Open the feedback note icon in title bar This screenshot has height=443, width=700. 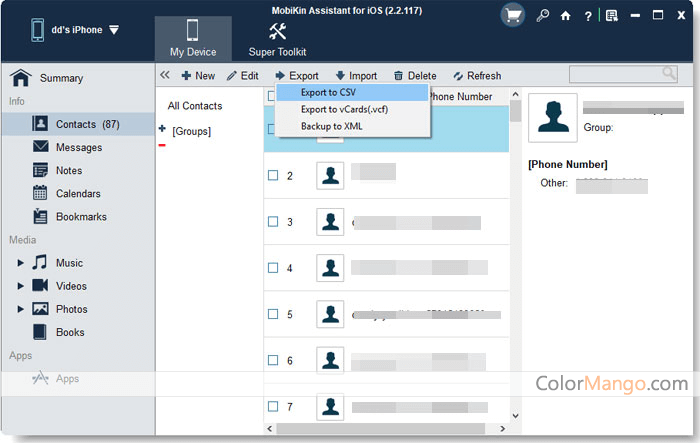[612, 16]
